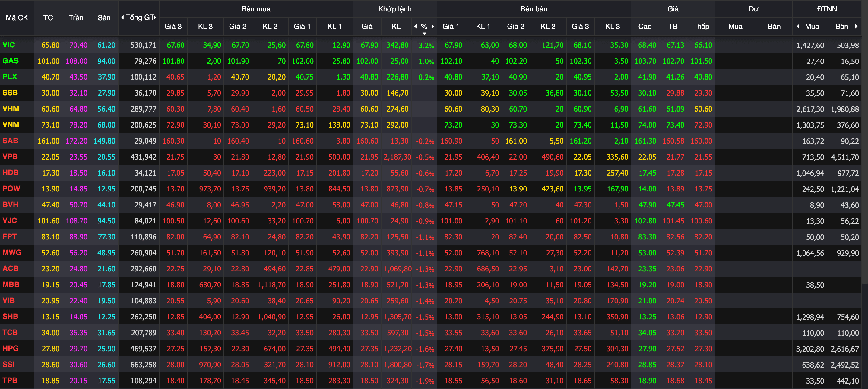Viewport: 868px width, 389px height.
Task: Sort by Sàn floor price header
Action: click(104, 18)
